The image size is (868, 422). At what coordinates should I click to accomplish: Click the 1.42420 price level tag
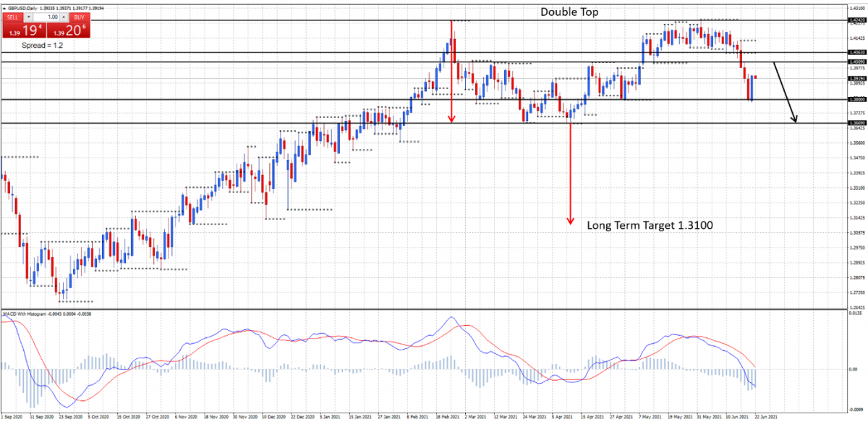857,20
